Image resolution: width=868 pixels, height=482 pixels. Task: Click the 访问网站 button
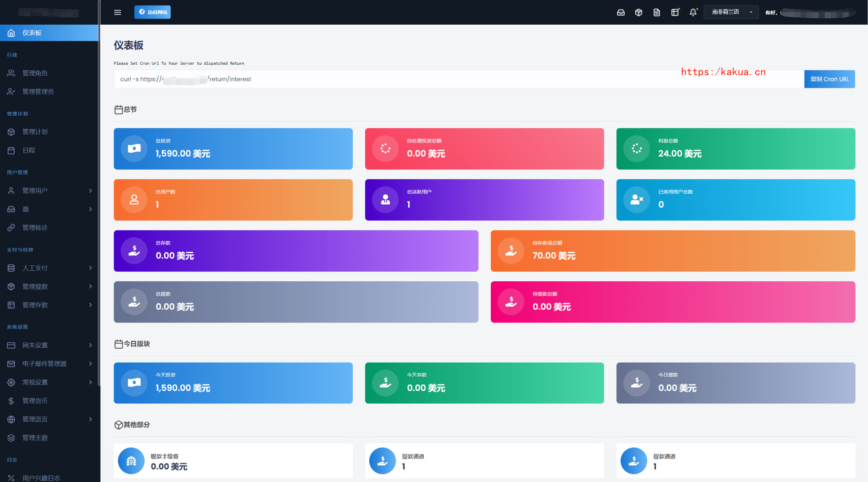(x=152, y=12)
